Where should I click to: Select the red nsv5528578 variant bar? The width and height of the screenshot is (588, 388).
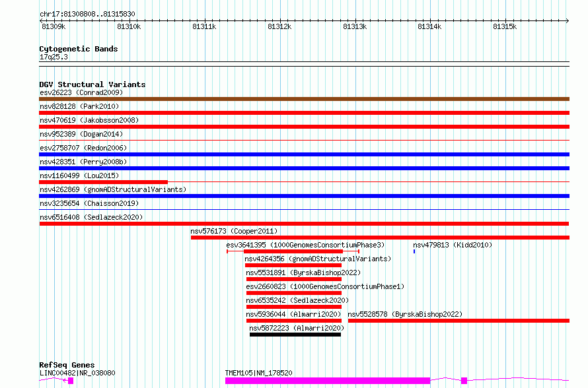tap(459, 321)
